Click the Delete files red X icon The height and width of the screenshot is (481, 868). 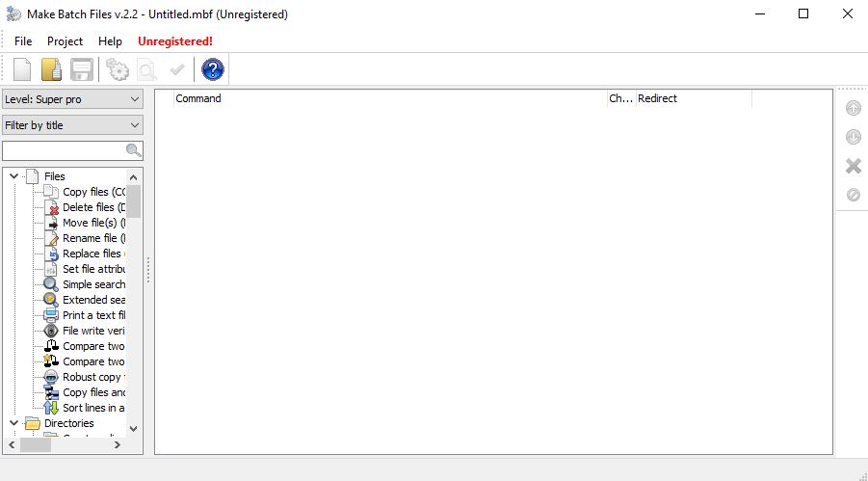pyautogui.click(x=51, y=207)
